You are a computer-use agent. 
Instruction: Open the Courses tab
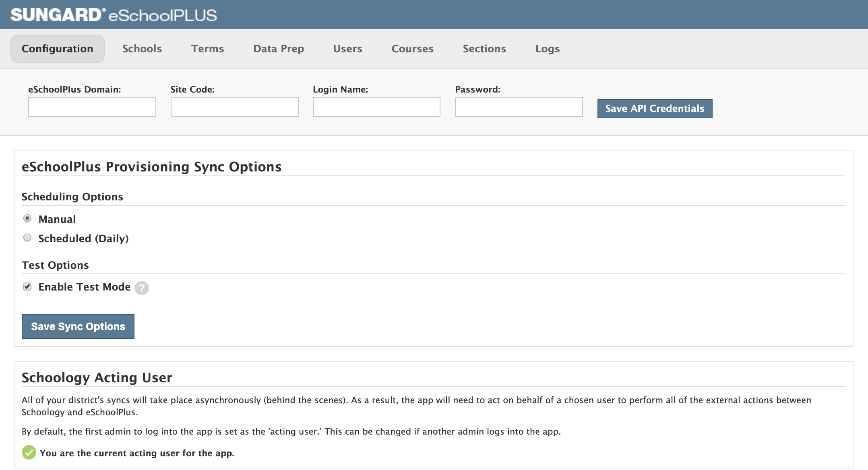coord(412,49)
